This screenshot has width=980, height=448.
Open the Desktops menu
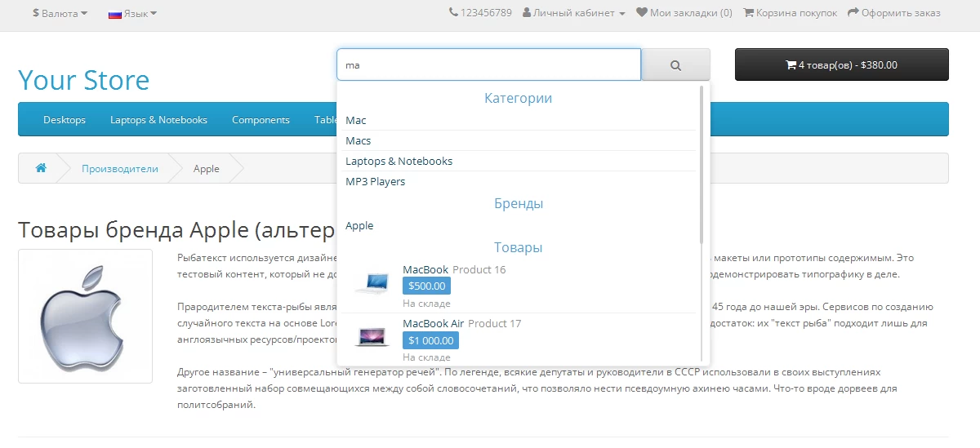click(x=65, y=120)
